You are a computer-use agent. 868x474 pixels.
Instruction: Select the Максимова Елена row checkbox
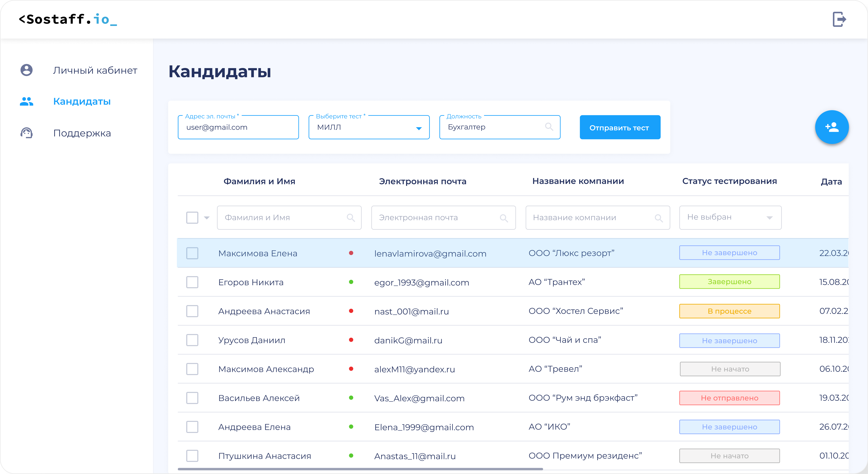click(x=192, y=253)
